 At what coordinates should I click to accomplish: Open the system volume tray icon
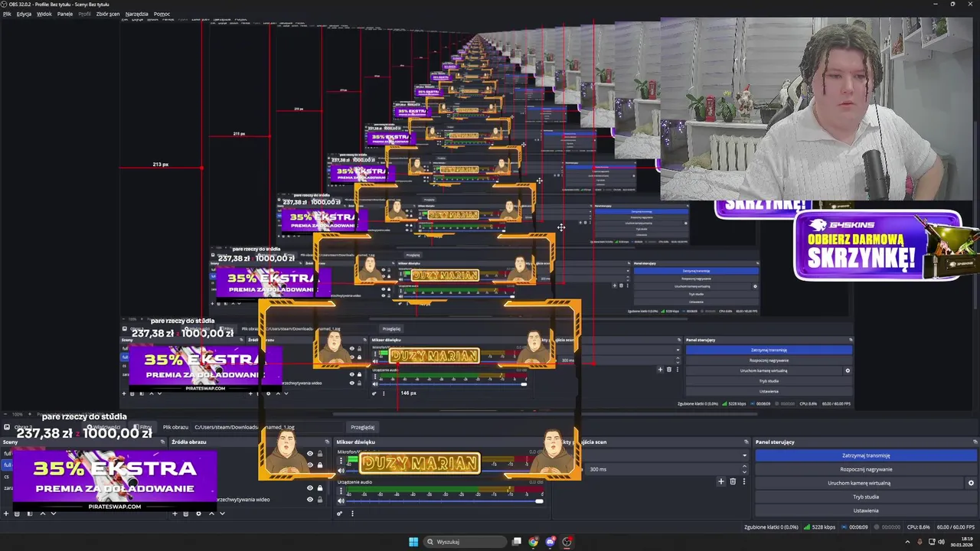pyautogui.click(x=941, y=542)
